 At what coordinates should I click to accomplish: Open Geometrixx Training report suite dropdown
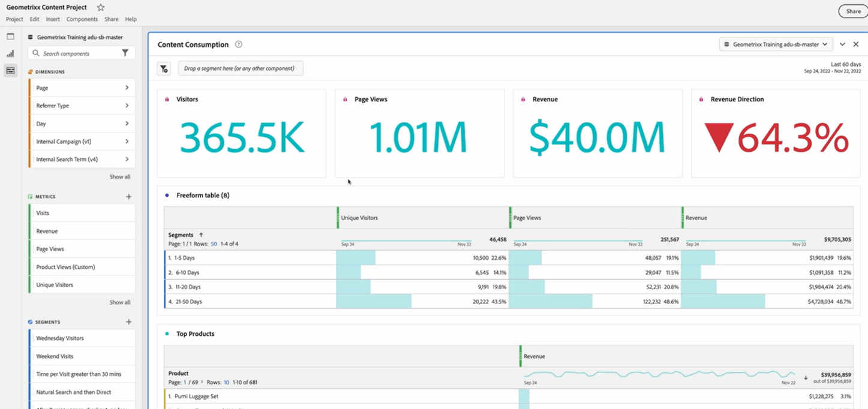pyautogui.click(x=776, y=44)
